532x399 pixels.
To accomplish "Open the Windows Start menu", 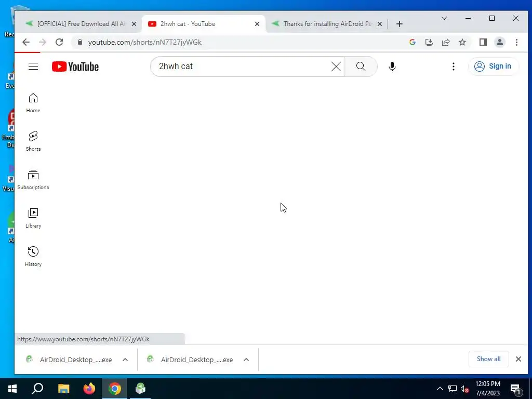I will coord(12,389).
